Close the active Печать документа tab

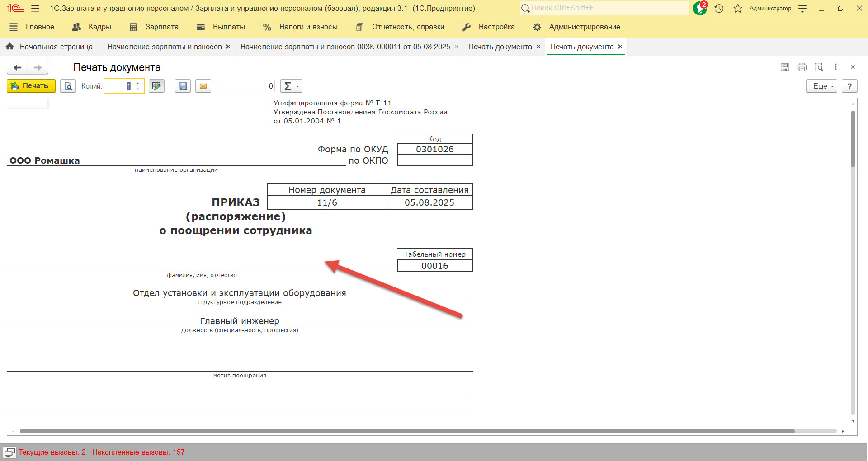620,47
